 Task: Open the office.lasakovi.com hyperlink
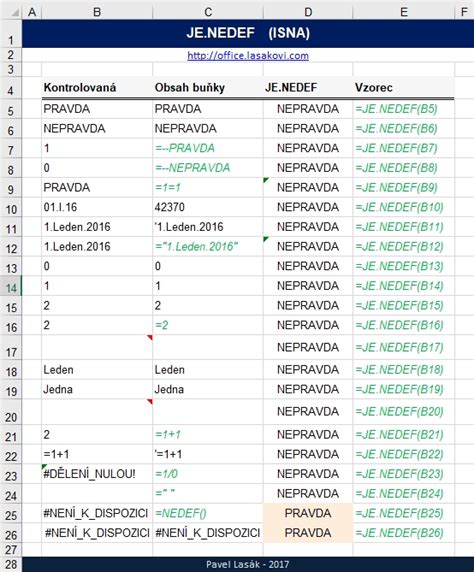pyautogui.click(x=248, y=56)
